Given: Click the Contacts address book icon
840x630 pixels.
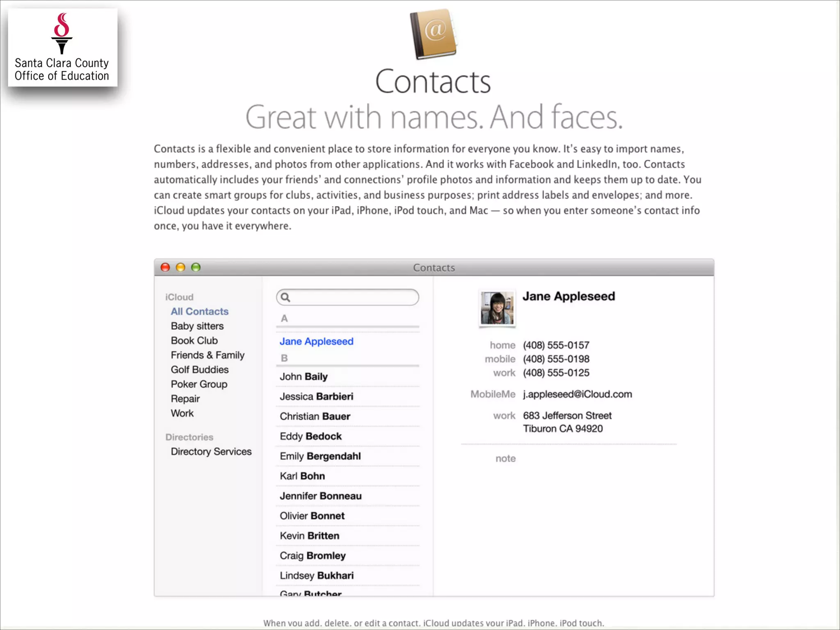Looking at the screenshot, I should (434, 34).
